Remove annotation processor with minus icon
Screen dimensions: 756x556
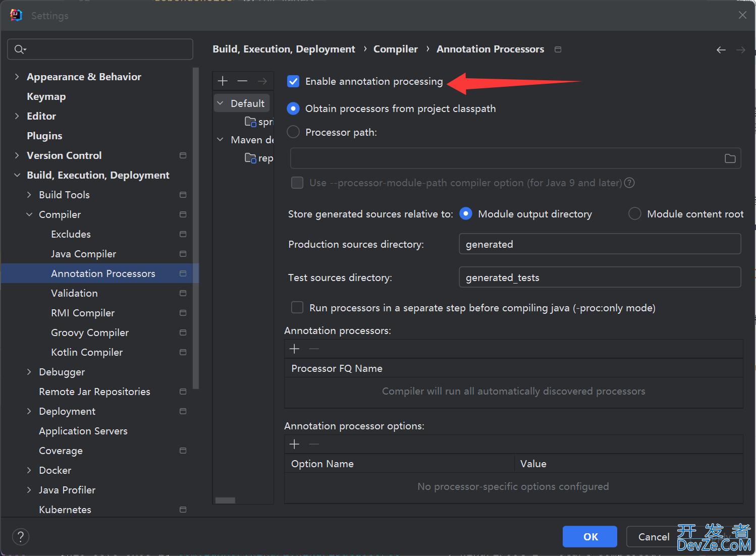tap(314, 349)
